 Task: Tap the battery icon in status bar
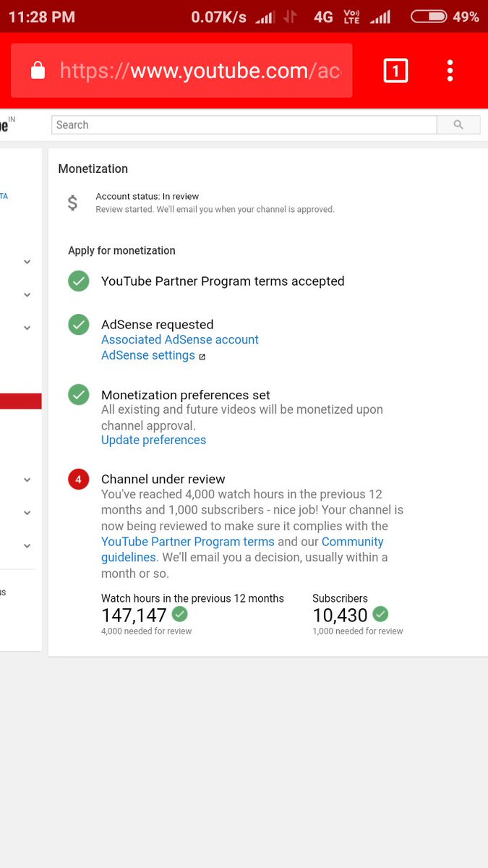pos(429,16)
